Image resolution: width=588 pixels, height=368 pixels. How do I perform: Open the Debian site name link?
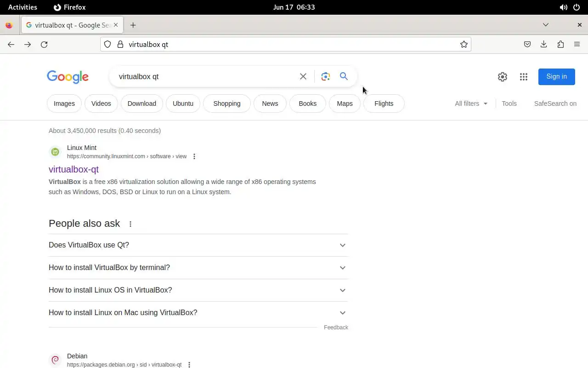click(77, 356)
